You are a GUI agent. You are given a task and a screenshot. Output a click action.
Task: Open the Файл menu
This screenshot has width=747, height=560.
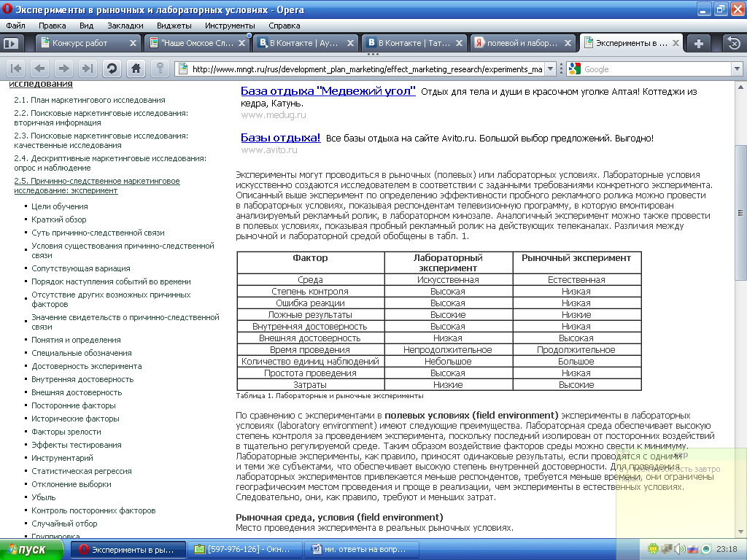coord(16,26)
